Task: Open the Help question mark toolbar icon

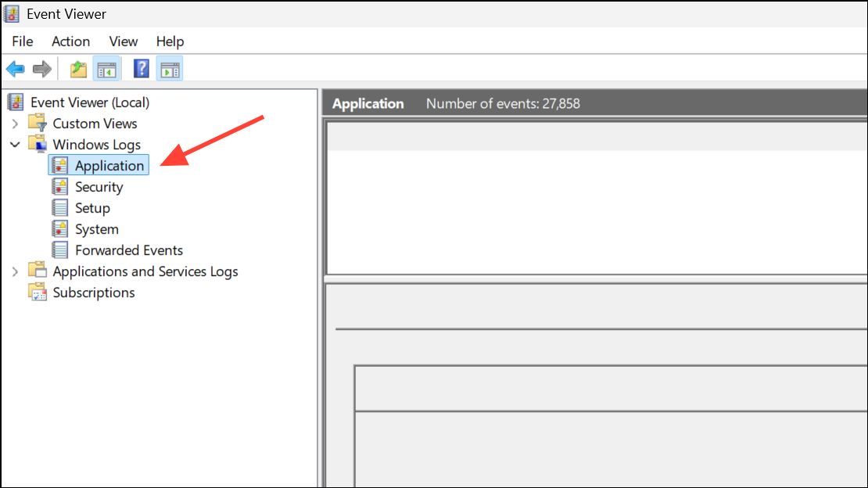Action: click(142, 69)
